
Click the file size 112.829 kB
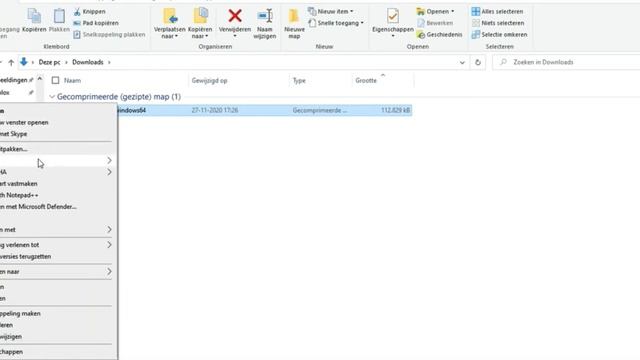pos(396,110)
